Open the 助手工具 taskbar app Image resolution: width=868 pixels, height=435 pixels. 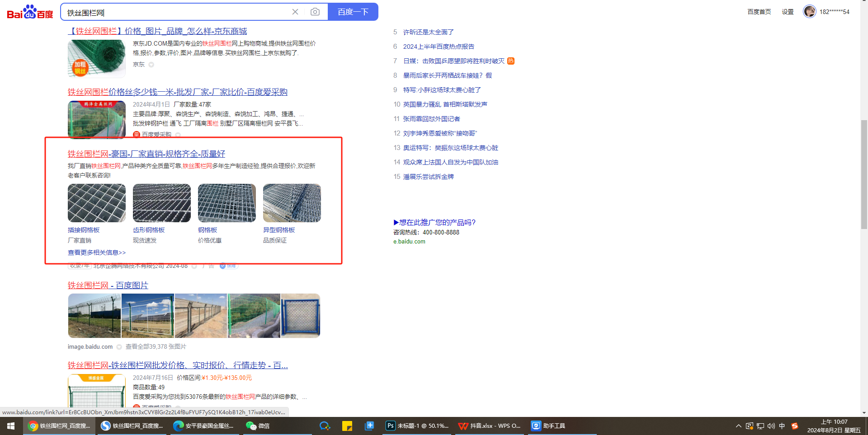point(562,426)
